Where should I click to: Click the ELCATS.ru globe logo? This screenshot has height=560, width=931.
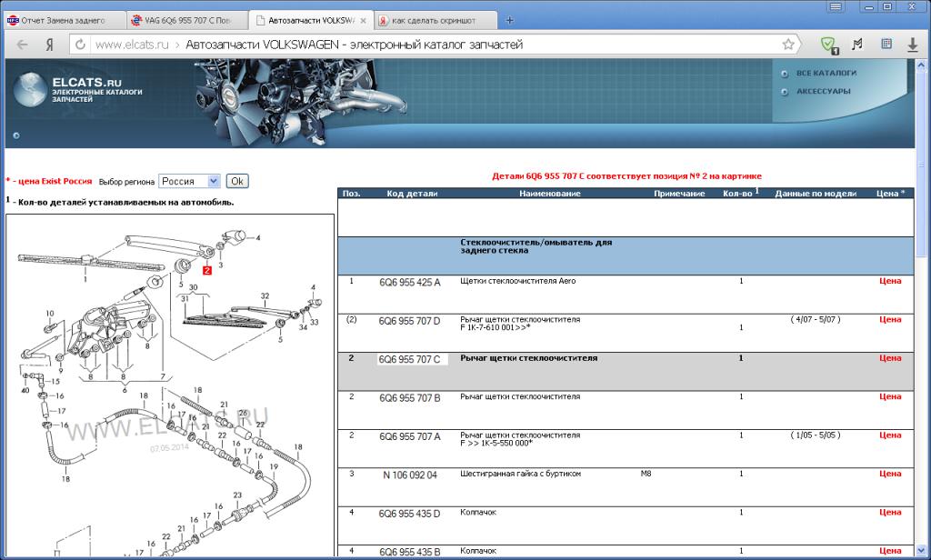(x=32, y=92)
